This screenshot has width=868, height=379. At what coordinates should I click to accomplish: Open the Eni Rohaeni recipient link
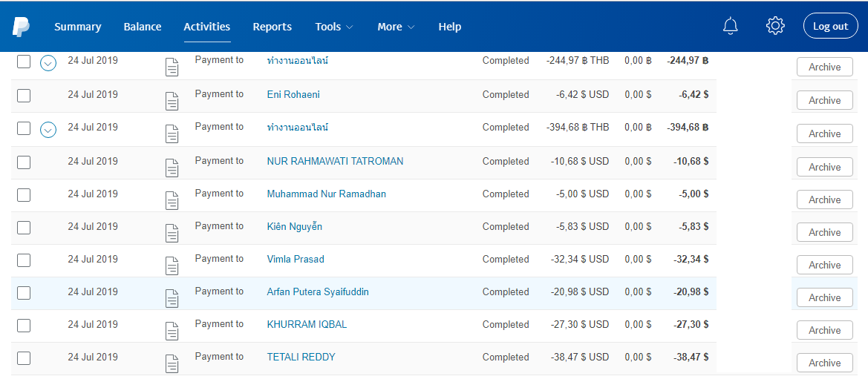pyautogui.click(x=293, y=95)
